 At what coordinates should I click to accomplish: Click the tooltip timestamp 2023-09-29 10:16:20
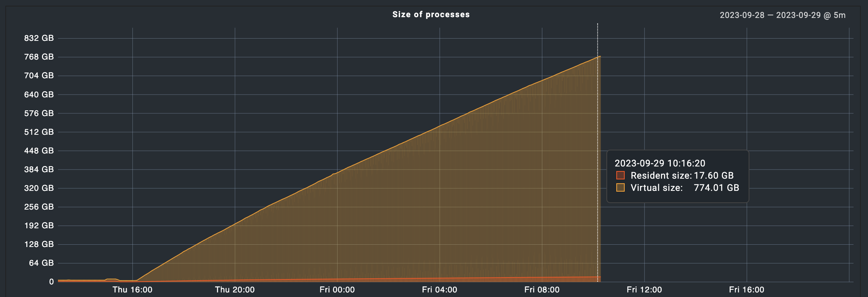(660, 163)
